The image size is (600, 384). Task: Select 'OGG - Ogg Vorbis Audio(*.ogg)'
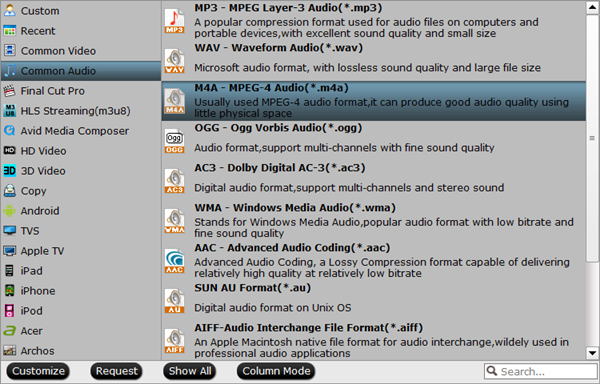(x=373, y=141)
